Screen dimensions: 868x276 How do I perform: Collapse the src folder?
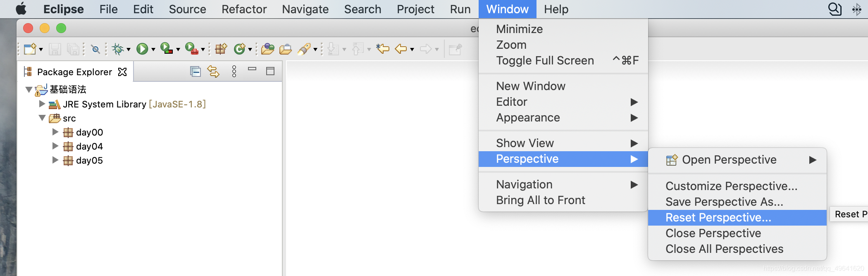[x=42, y=118]
